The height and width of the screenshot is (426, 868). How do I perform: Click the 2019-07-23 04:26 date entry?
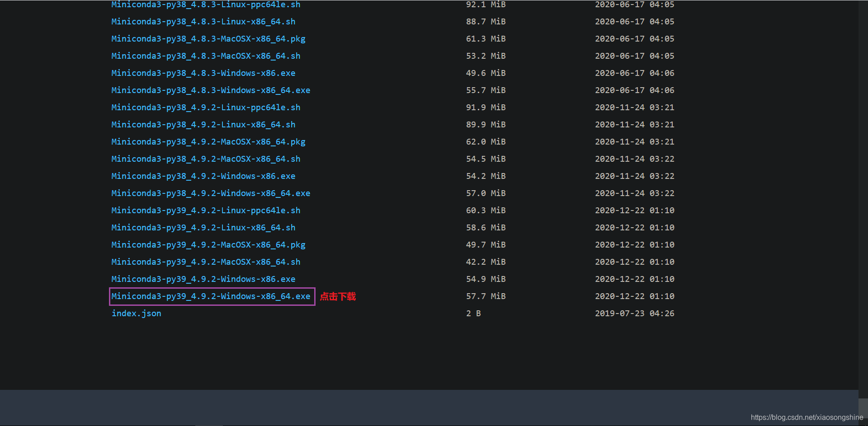634,314
